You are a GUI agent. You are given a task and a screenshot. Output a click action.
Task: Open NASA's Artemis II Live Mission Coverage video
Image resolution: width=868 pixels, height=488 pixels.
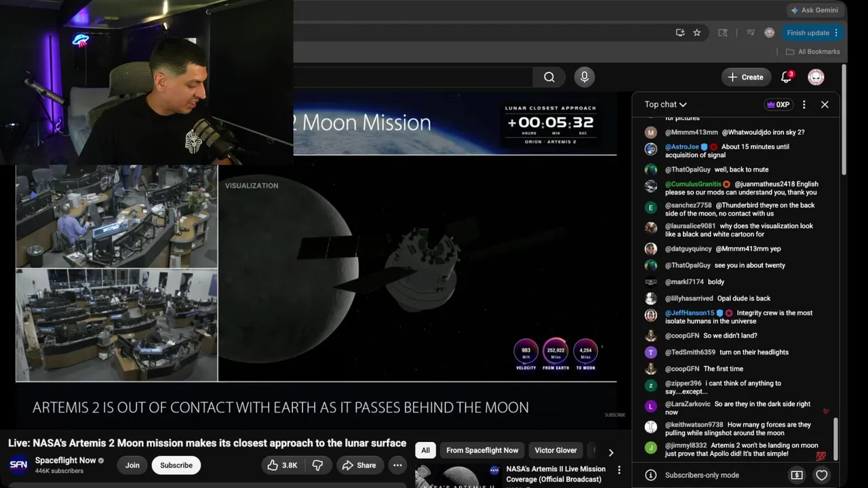(555, 474)
